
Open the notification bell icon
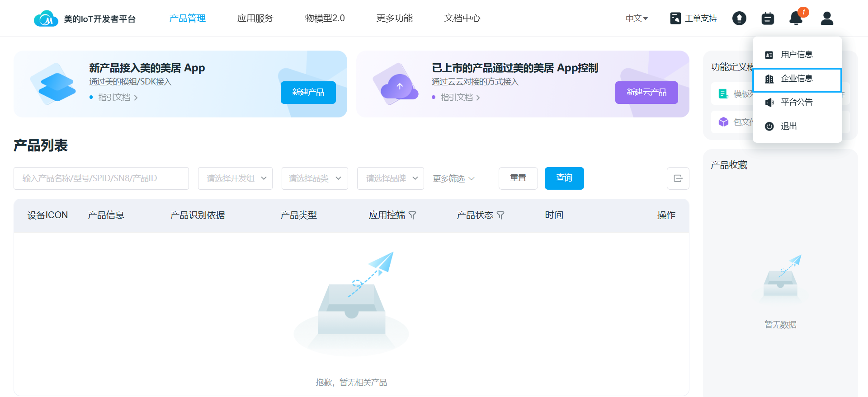pyautogui.click(x=796, y=19)
